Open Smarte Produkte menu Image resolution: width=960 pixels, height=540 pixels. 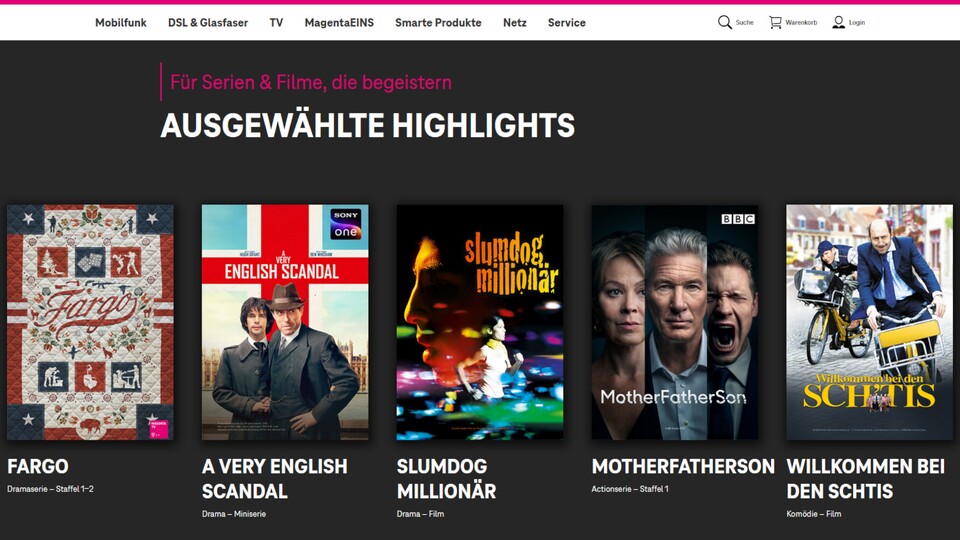click(438, 23)
